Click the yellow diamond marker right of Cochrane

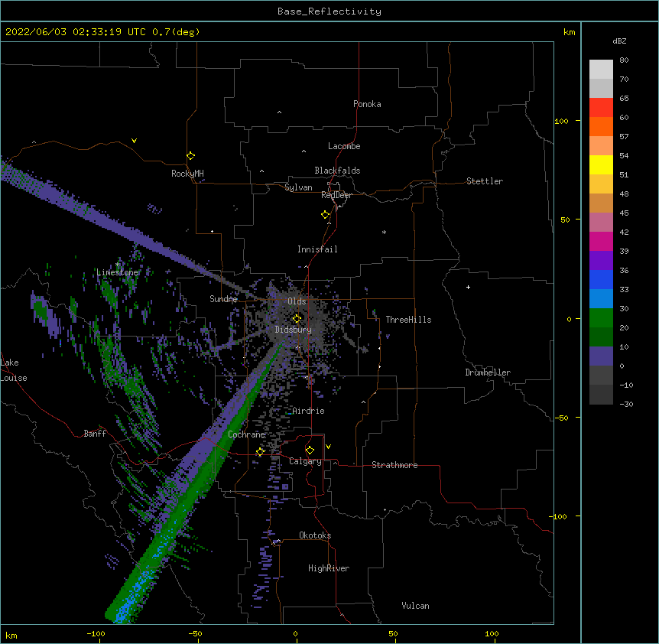(x=260, y=452)
